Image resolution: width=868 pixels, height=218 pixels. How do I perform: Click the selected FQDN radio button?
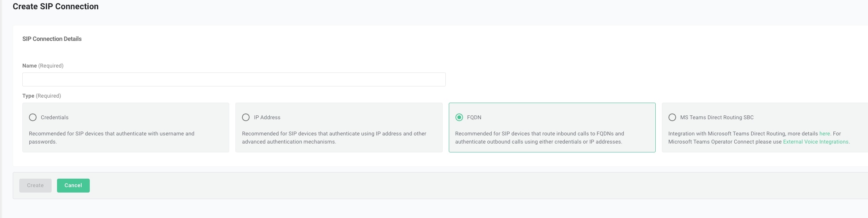(x=459, y=117)
